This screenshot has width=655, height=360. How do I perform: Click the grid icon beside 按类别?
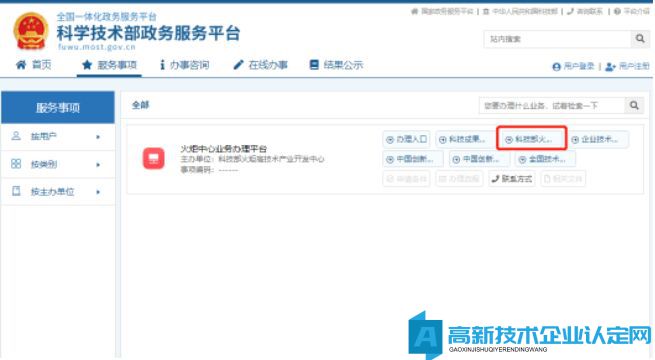coord(16,164)
